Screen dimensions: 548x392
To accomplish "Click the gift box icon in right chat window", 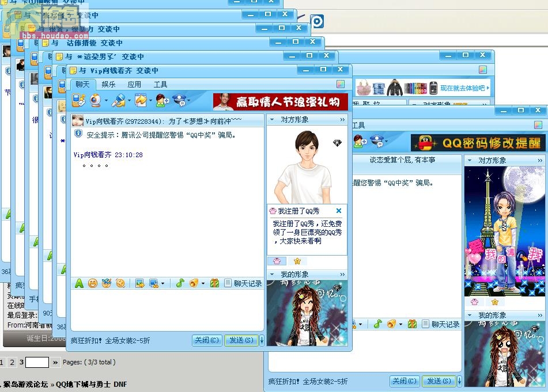I will [412, 324].
